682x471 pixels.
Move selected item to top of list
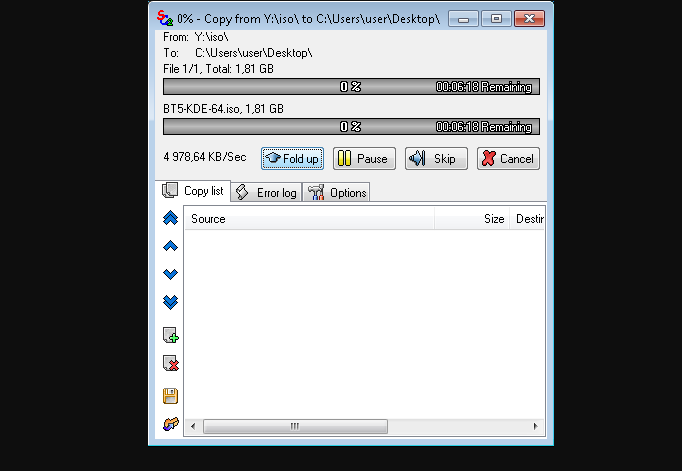[170, 218]
